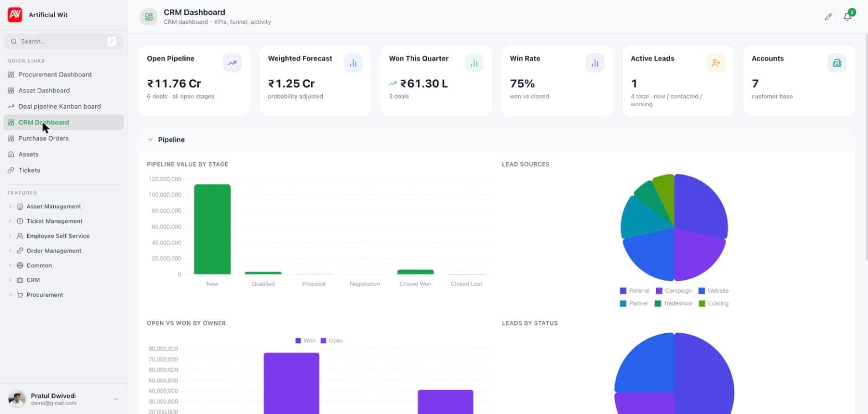Focus the Search input field
Viewport: 868px width, 414px height.
tap(63, 42)
